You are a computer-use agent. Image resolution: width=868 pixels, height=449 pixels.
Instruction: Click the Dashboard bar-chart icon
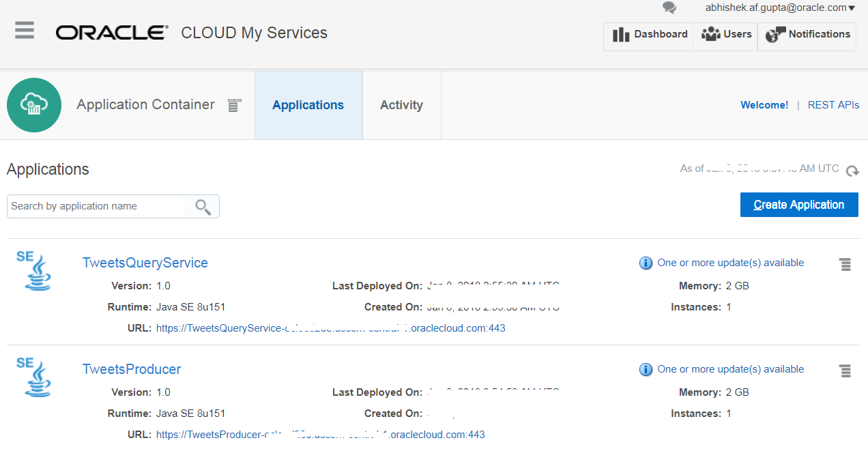point(622,34)
